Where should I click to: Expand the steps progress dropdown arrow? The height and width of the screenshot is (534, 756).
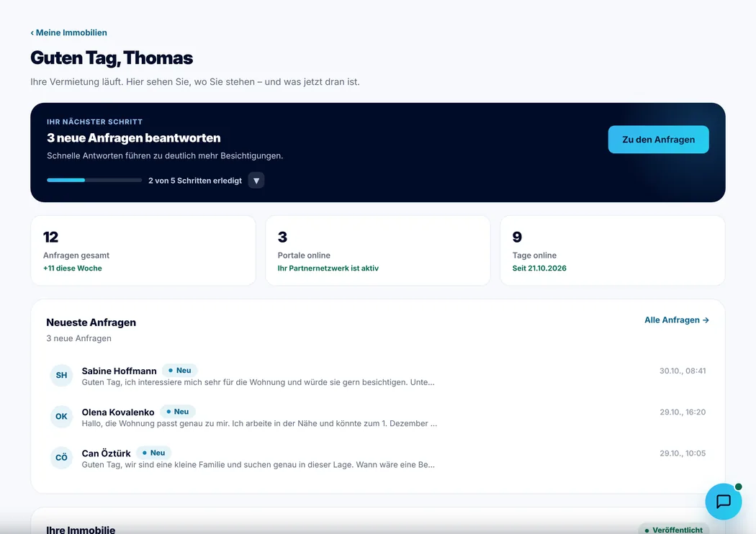pos(256,181)
